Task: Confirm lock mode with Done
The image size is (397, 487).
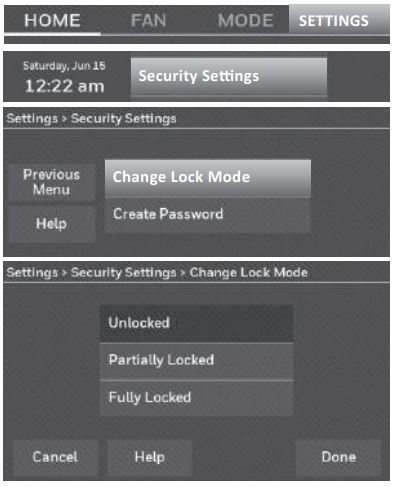Action: coord(338,457)
